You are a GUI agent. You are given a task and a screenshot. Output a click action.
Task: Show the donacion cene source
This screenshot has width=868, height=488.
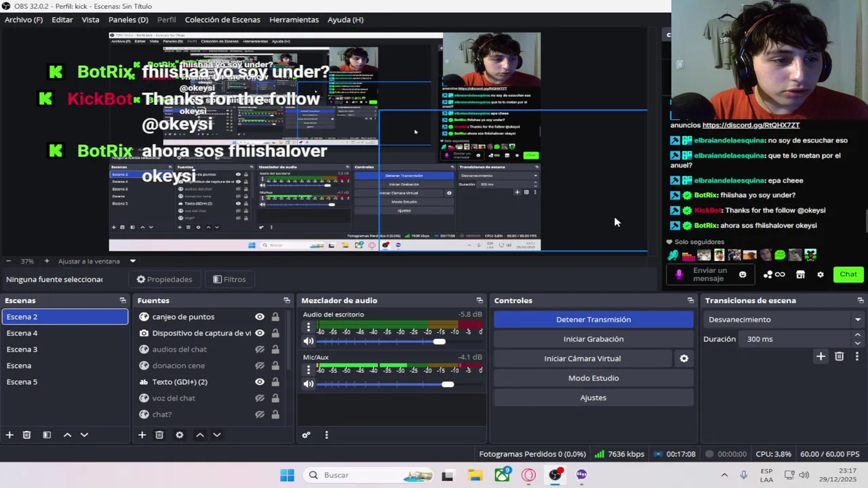[x=260, y=365]
